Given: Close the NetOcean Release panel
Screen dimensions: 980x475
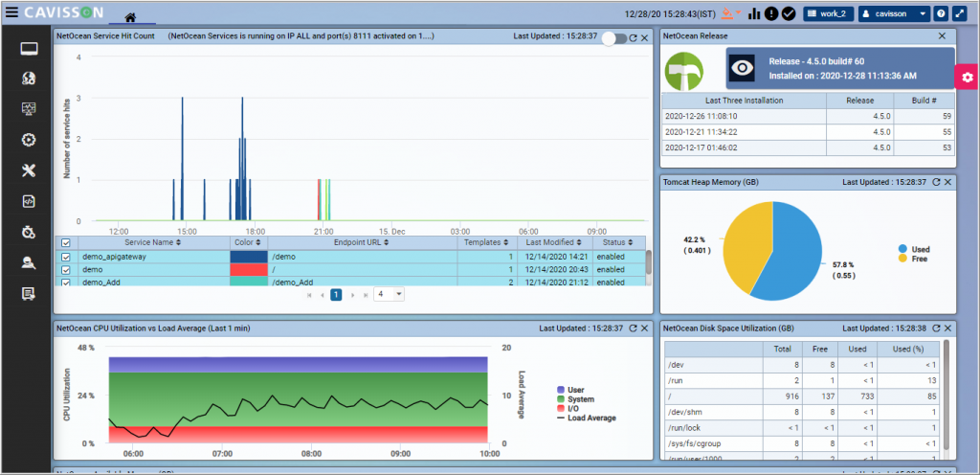Looking at the screenshot, I should point(943,36).
